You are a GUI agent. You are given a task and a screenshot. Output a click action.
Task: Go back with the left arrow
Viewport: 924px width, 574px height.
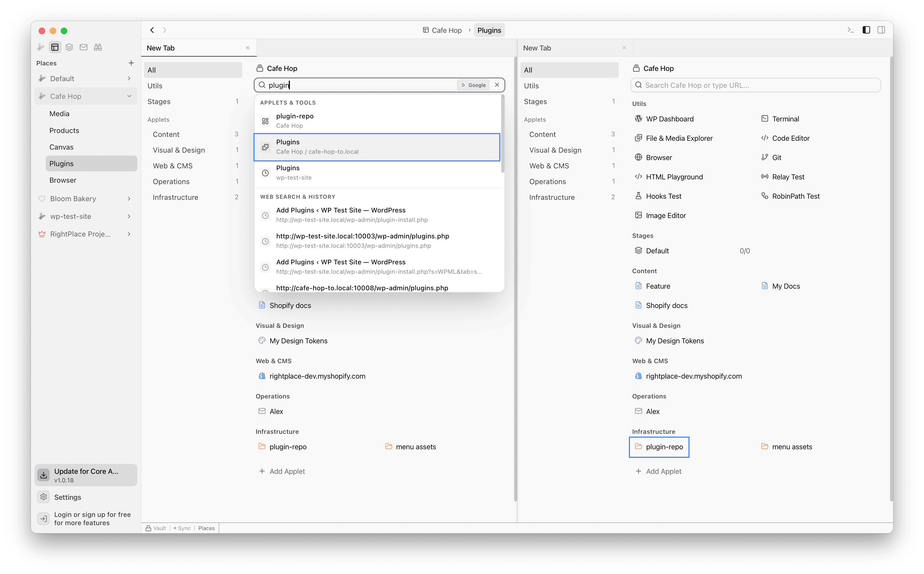[x=152, y=30]
